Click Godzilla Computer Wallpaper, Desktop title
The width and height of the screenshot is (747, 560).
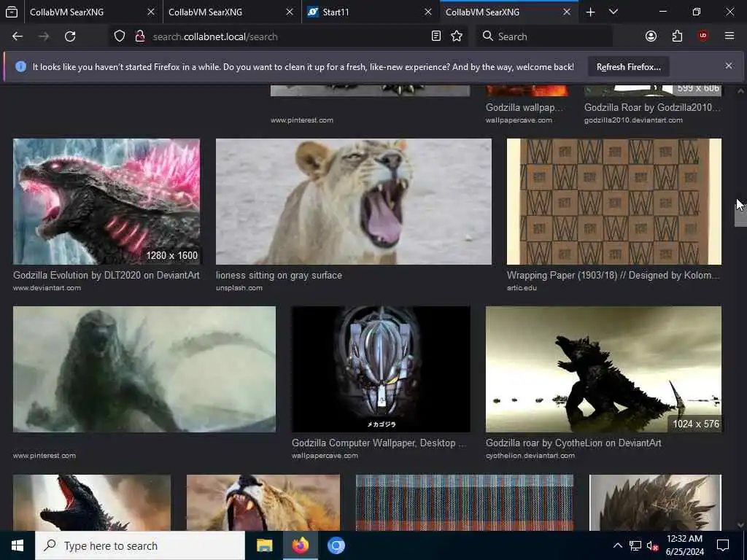pyautogui.click(x=379, y=443)
